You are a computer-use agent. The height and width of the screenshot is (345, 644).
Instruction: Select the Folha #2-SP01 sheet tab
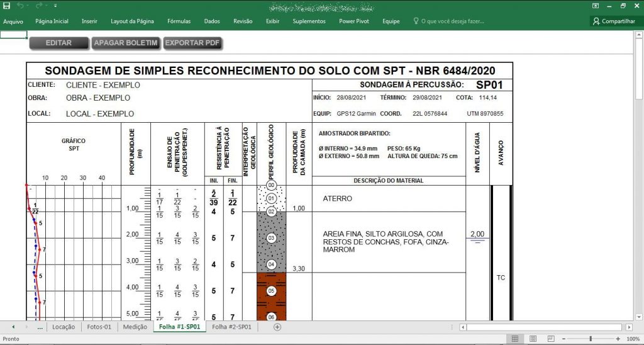[x=231, y=327]
